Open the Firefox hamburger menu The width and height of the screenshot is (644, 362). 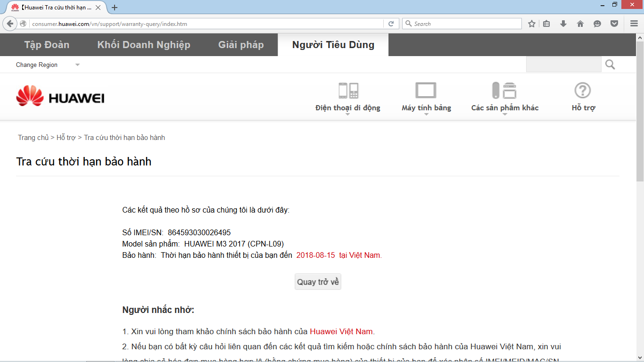[x=634, y=24]
